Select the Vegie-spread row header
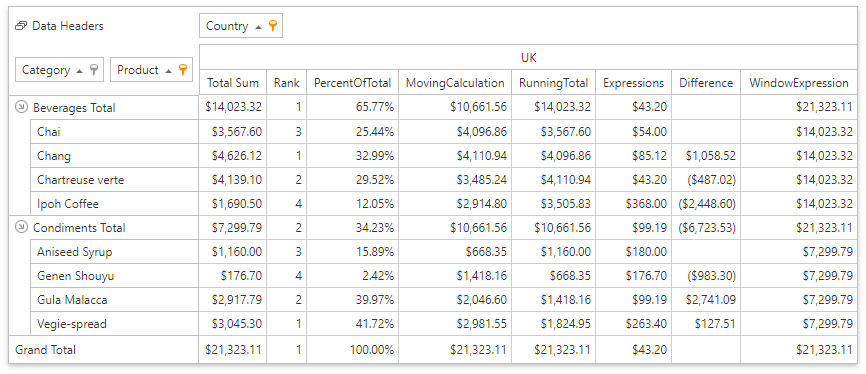The image size is (866, 374). tap(114, 324)
